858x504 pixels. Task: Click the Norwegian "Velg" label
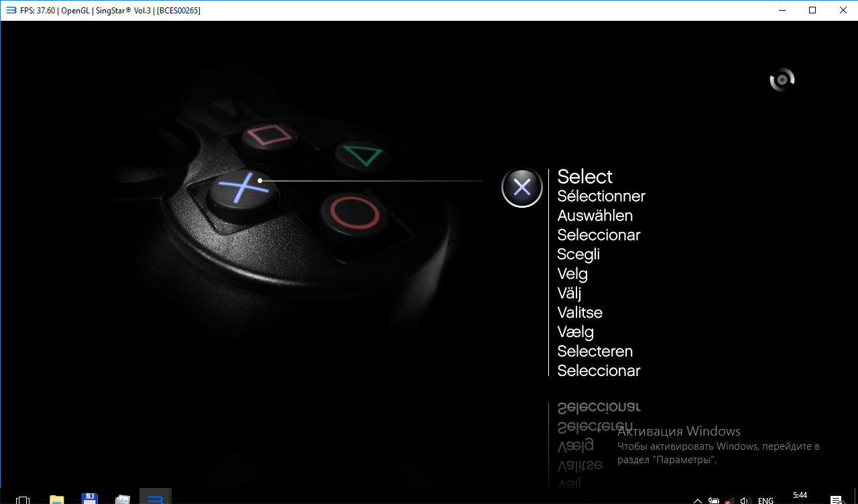click(572, 274)
